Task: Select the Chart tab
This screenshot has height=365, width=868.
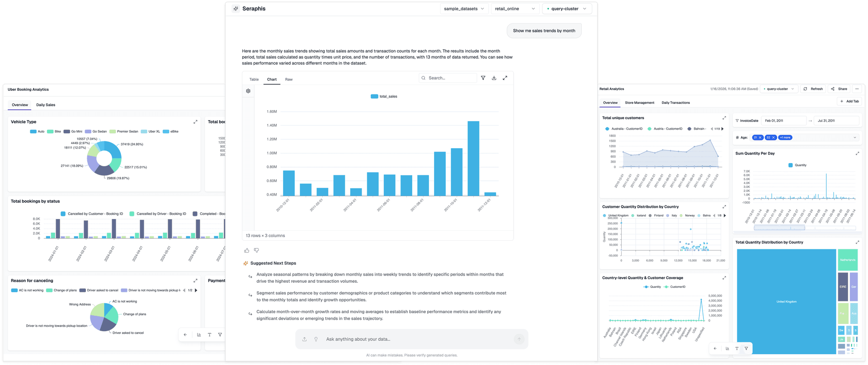Action: (272, 80)
